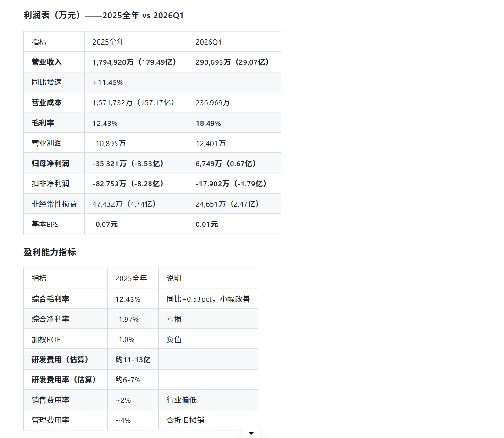Select the value "18.49%"

click(208, 124)
